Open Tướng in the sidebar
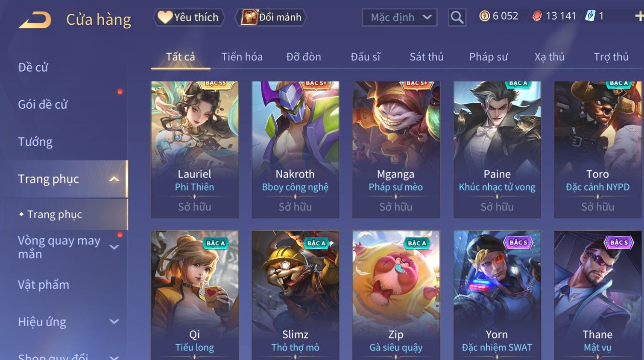Screen dimensions: 644x360 [35, 142]
